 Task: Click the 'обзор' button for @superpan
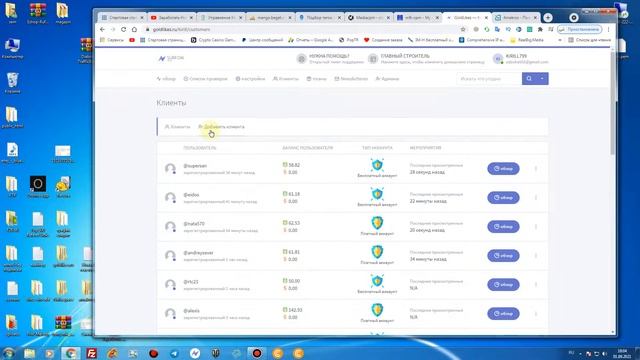503,169
